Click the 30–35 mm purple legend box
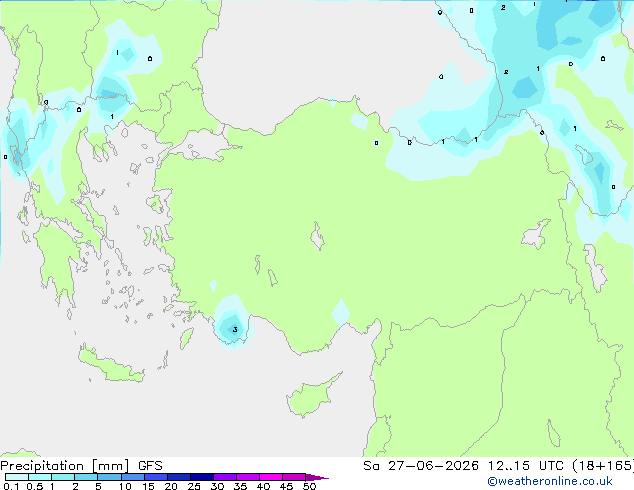 click(x=225, y=477)
